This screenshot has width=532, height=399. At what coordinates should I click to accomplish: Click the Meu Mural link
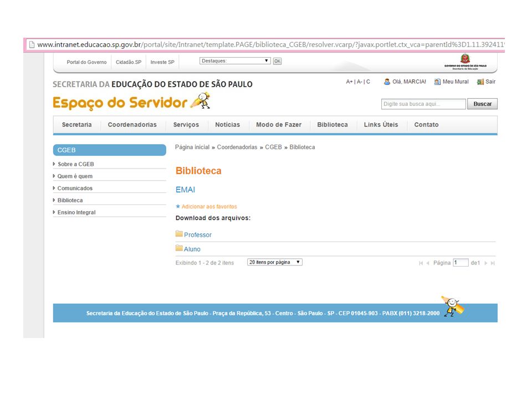pyautogui.click(x=456, y=82)
